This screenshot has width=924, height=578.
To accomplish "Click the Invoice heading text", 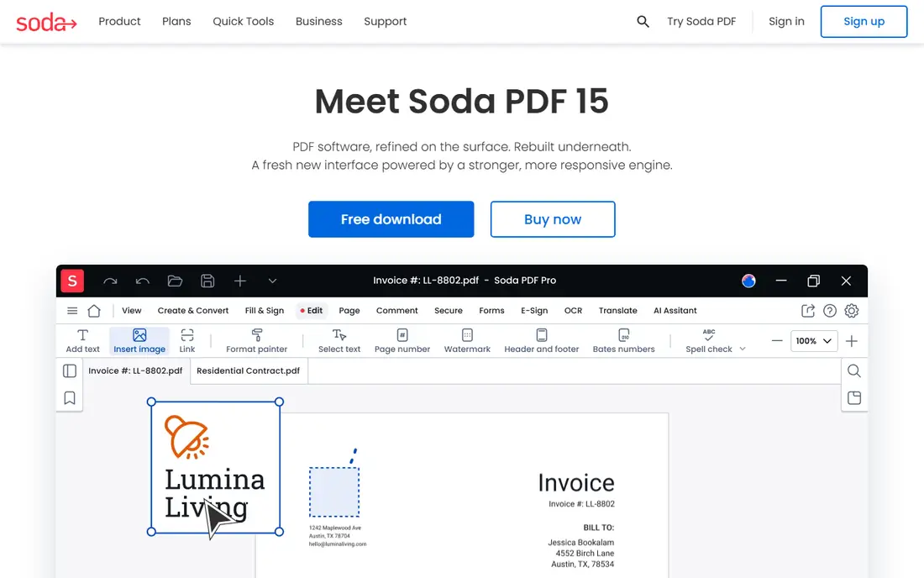I will click(x=575, y=482).
